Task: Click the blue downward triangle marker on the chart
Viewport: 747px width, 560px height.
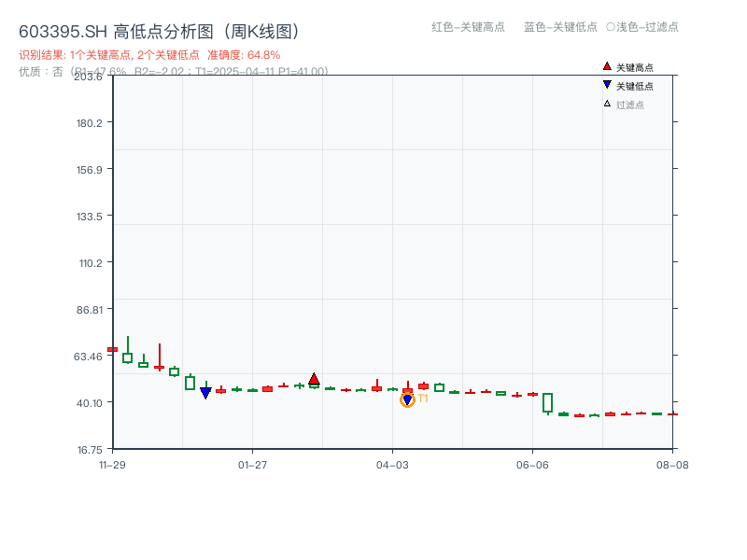Action: tap(205, 391)
